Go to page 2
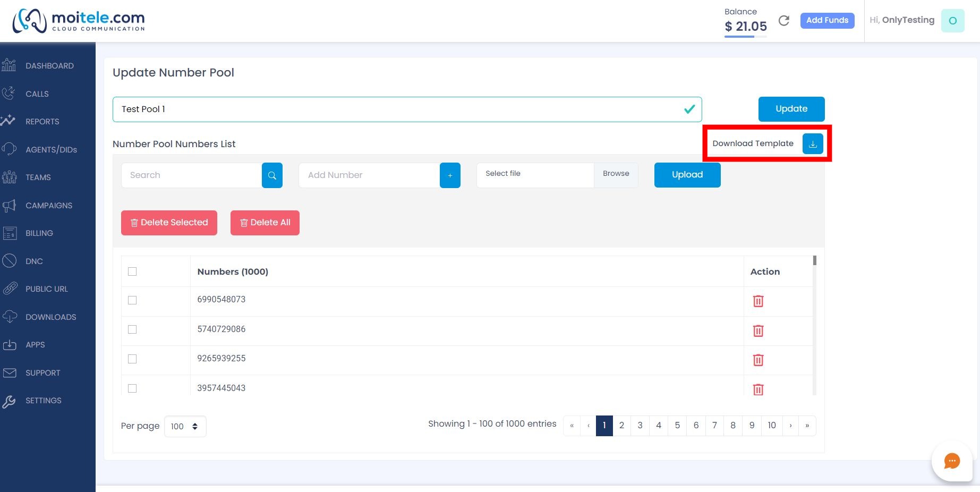This screenshot has height=492, width=980. [x=621, y=426]
